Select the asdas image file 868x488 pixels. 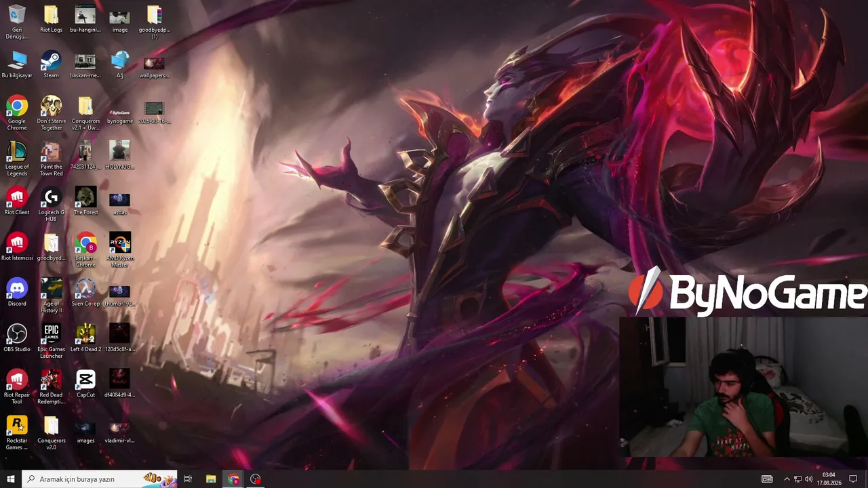(119, 199)
